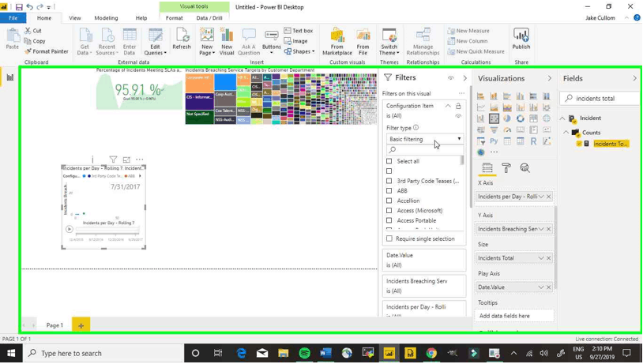Viewport: 643px width, 364px height.
Task: Open From Marketplace custom visuals
Action: point(337,42)
